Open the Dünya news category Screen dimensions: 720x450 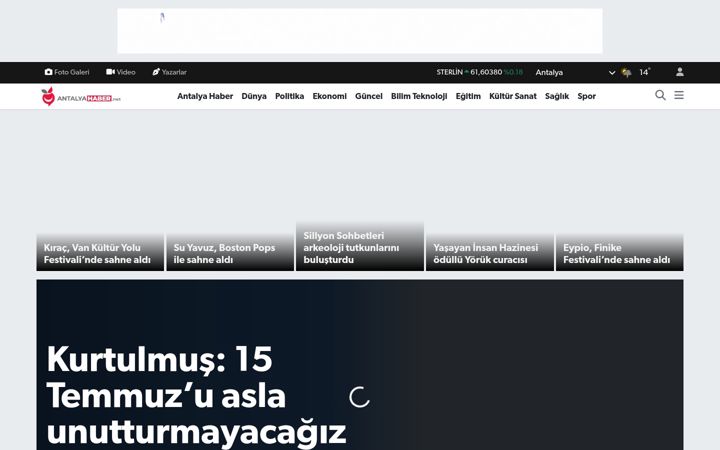point(254,96)
